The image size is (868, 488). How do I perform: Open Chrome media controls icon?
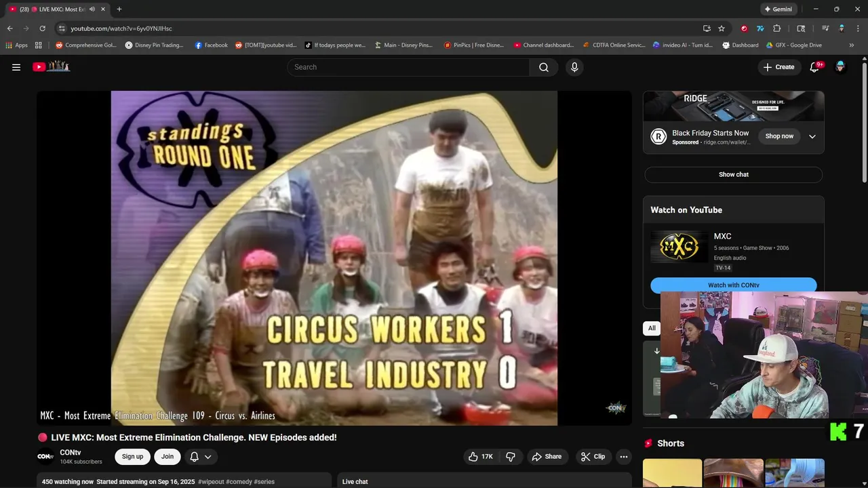point(825,28)
